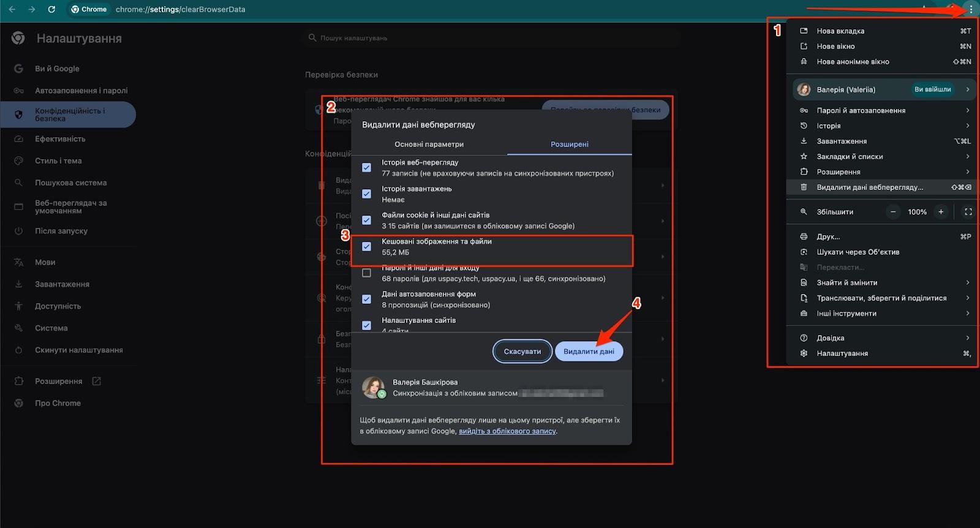The width and height of the screenshot is (980, 528).
Task: Uncheck Історія завантажень checkbox
Action: click(x=366, y=194)
